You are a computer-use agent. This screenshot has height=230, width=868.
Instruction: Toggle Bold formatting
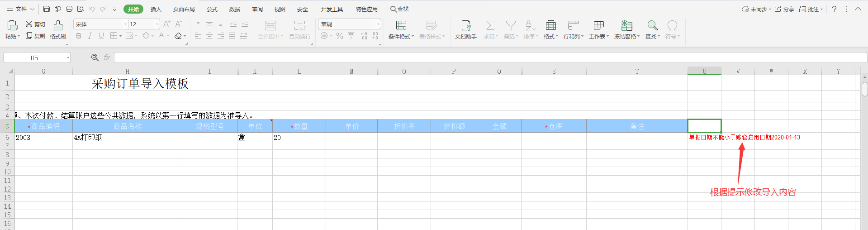(x=79, y=36)
